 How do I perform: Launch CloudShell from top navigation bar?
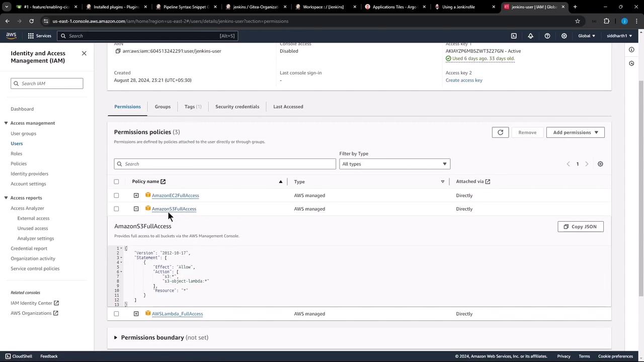(x=514, y=36)
